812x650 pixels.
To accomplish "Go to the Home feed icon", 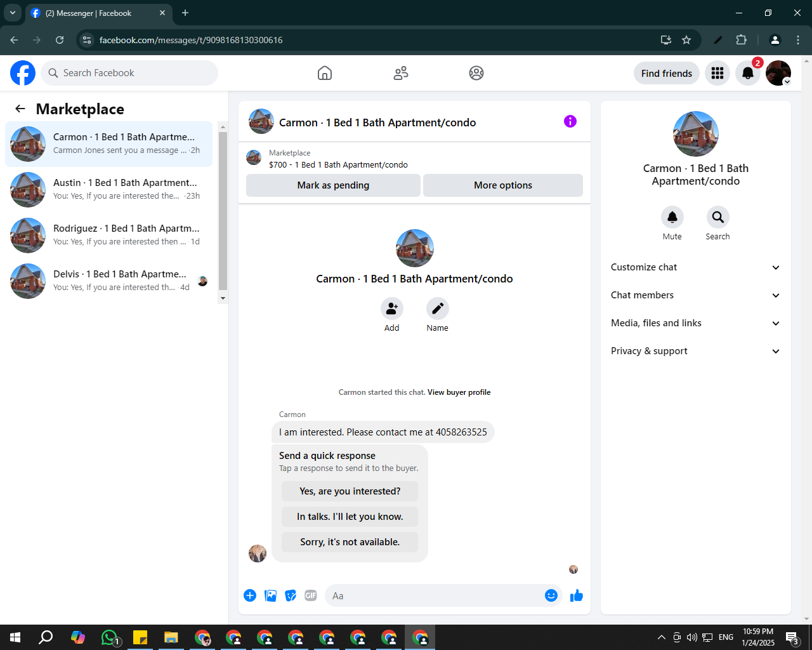I will (325, 73).
